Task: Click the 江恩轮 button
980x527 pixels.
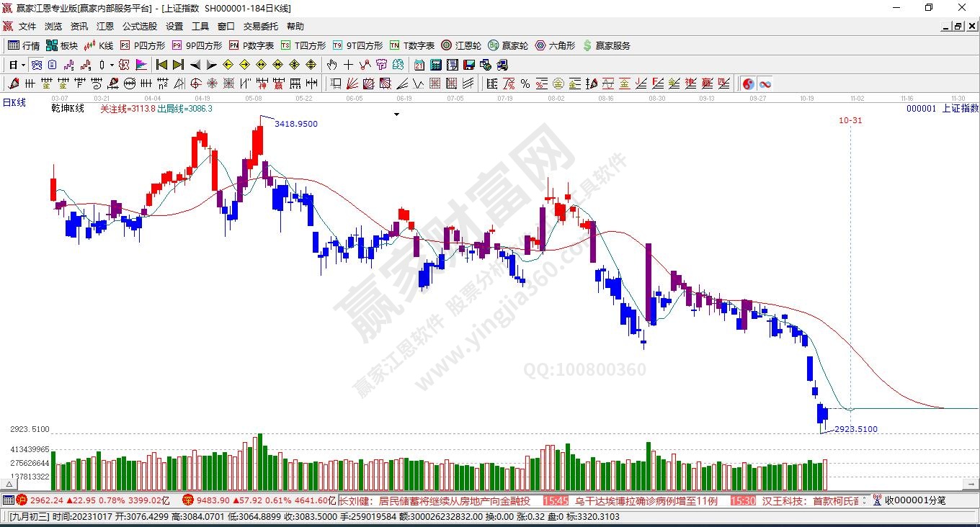Action: pos(461,45)
